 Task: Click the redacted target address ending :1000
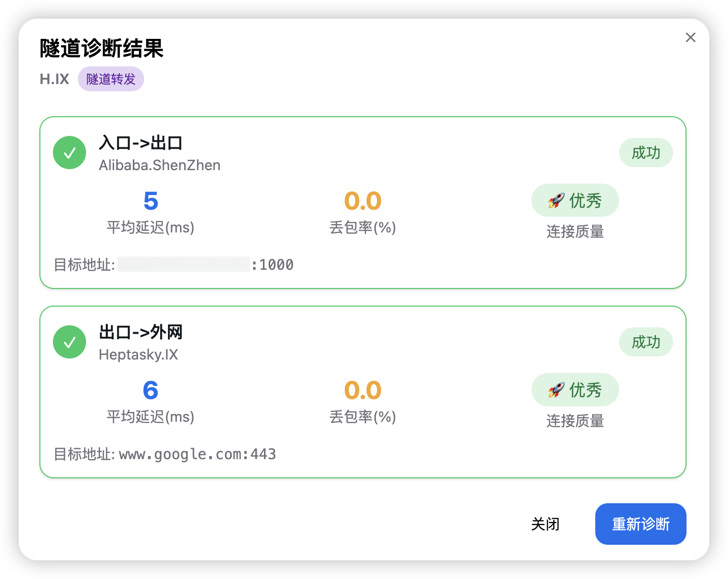pos(205,265)
